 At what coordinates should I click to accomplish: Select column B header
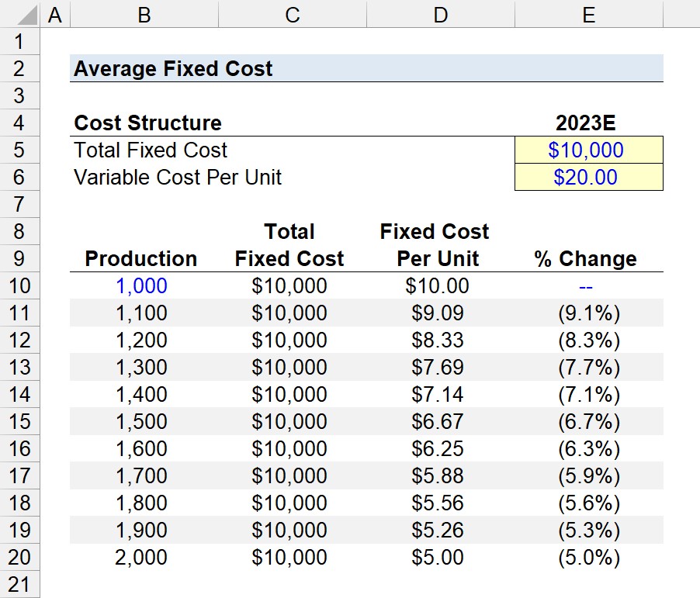pyautogui.click(x=144, y=14)
